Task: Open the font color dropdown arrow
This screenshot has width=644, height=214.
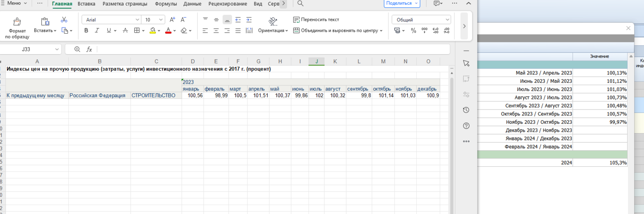Action: point(174,31)
